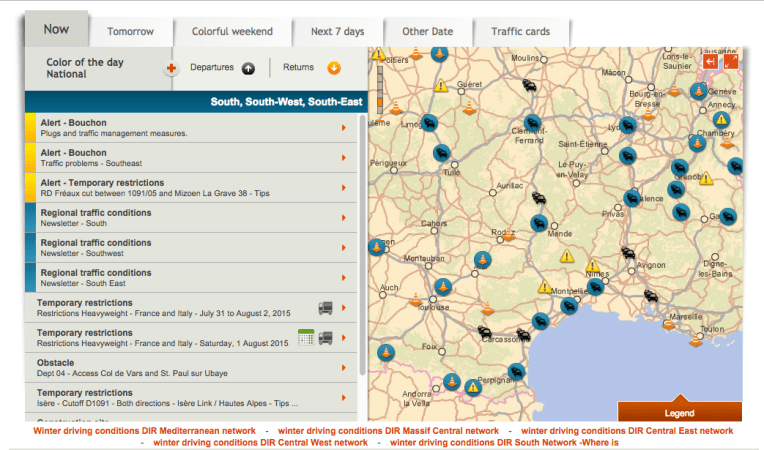
Task: Select blue cone marker at Chambéry
Action: pos(697,143)
